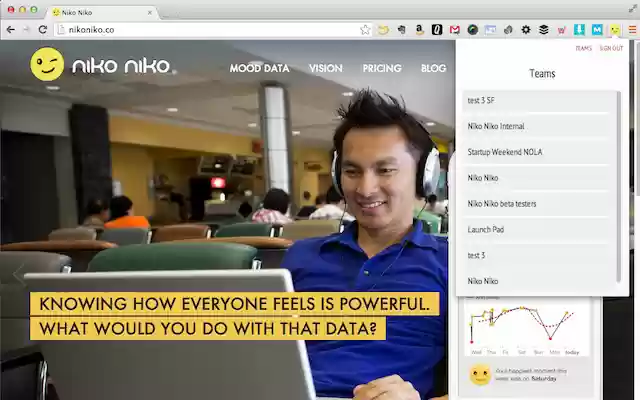Open the MOOD DATA navigation item
The image size is (640, 400).
(x=260, y=68)
